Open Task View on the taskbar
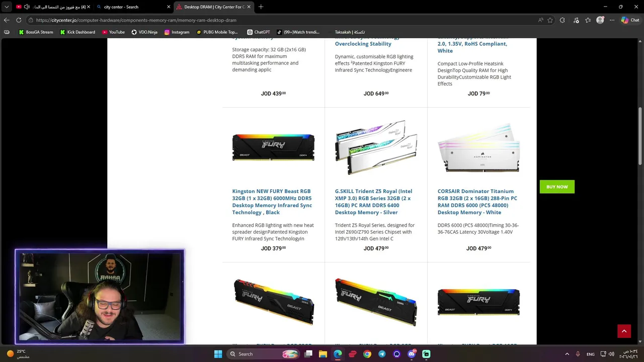The image size is (644, 362). (308, 354)
